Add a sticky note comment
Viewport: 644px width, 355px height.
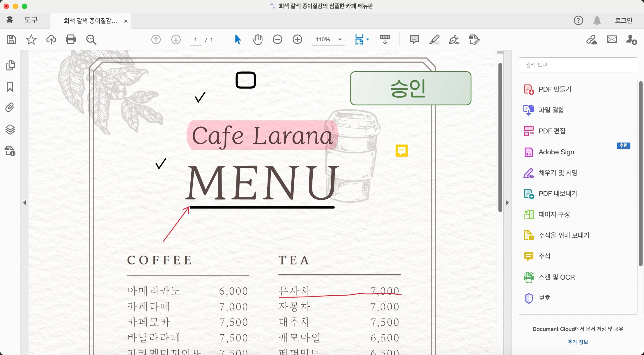(x=414, y=40)
